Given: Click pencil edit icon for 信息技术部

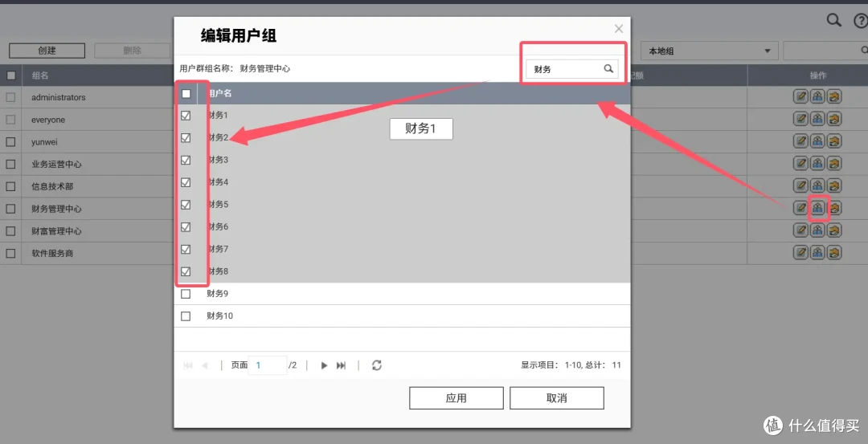Looking at the screenshot, I should 800,185.
